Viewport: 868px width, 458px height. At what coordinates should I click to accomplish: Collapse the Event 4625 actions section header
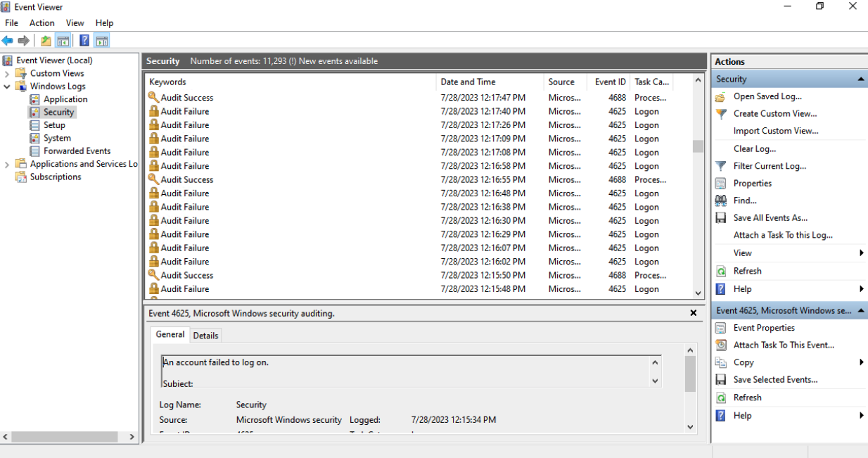pos(862,310)
